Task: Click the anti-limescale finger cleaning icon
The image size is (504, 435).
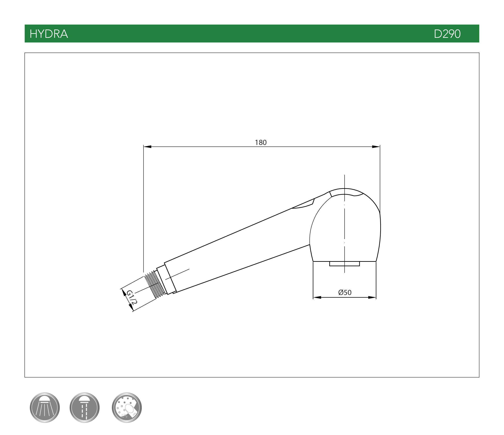Action: 127,408
